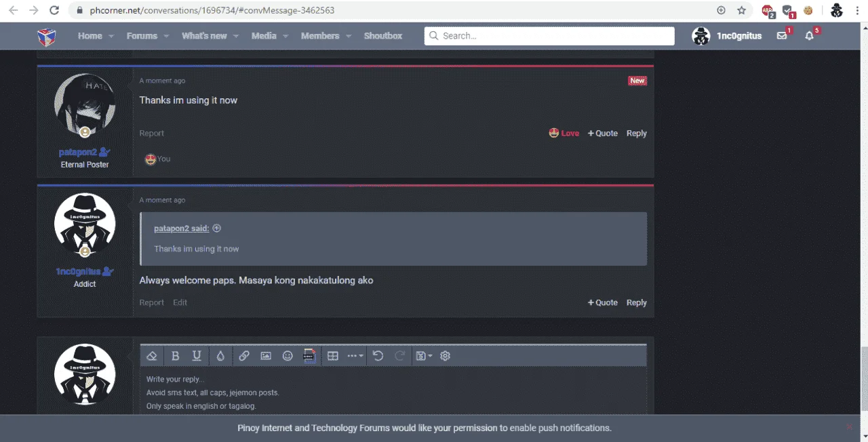This screenshot has width=868, height=442.
Task: Open the conversations inbox envelope icon
Action: pos(782,36)
